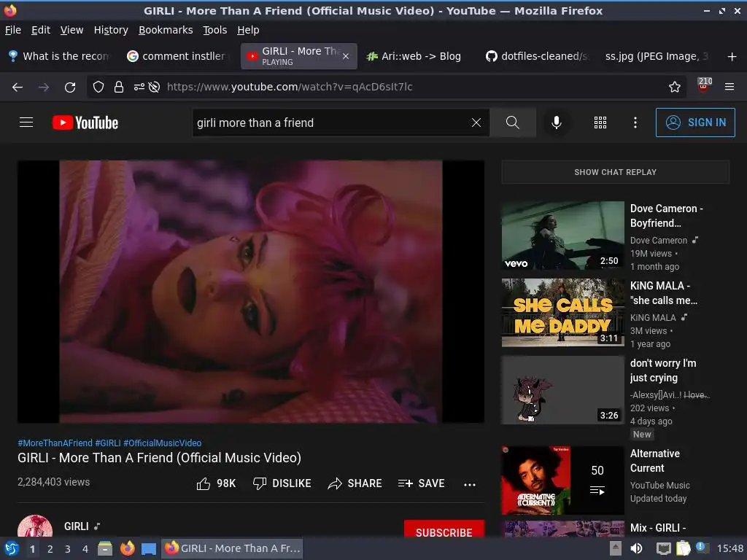Go back with Firefox back arrow

18,87
